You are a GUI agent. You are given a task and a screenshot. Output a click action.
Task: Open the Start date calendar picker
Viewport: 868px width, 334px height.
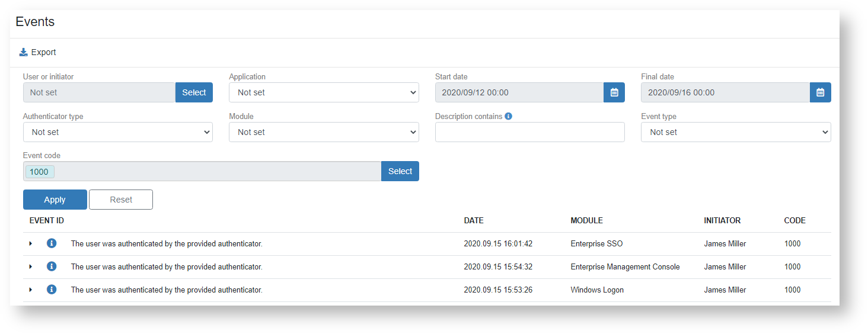(614, 92)
